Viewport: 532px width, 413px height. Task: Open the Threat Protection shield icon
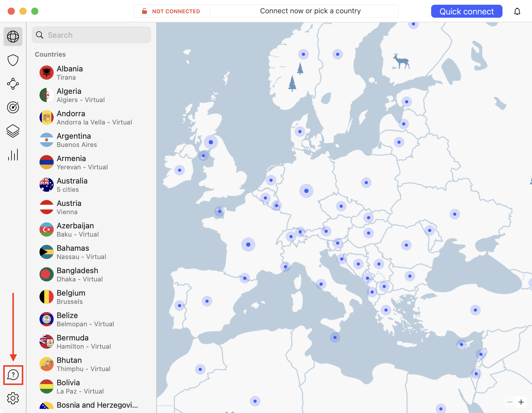13,60
